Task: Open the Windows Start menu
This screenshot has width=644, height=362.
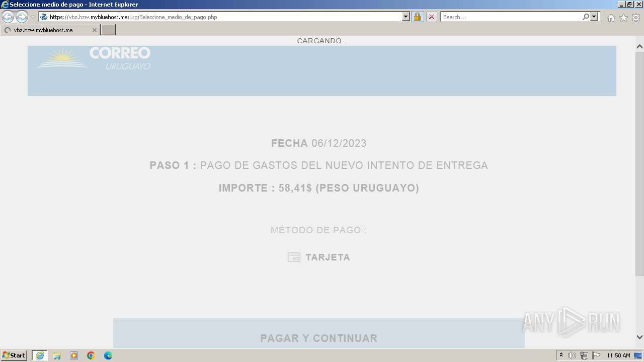Action: 14,355
